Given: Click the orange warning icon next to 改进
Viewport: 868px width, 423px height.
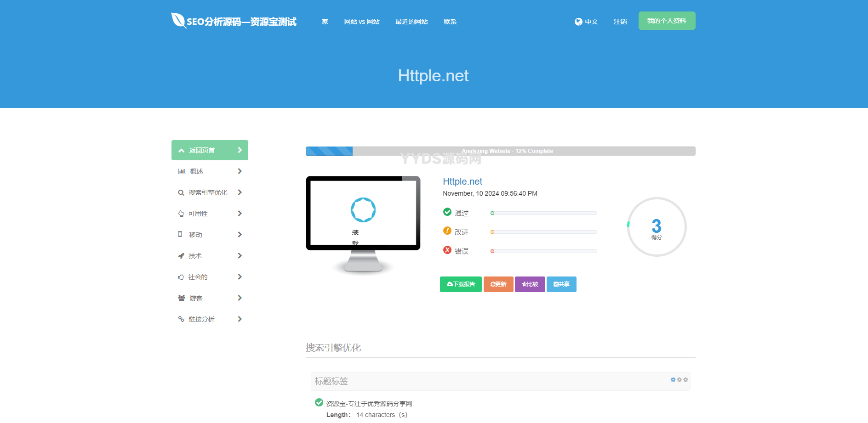Looking at the screenshot, I should [x=447, y=231].
